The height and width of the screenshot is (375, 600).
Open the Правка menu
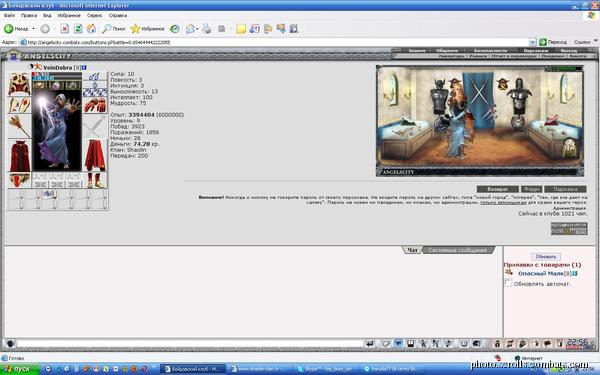pyautogui.click(x=29, y=15)
